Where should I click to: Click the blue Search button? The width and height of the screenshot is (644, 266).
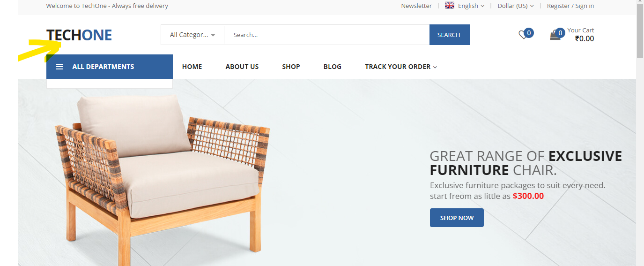449,35
